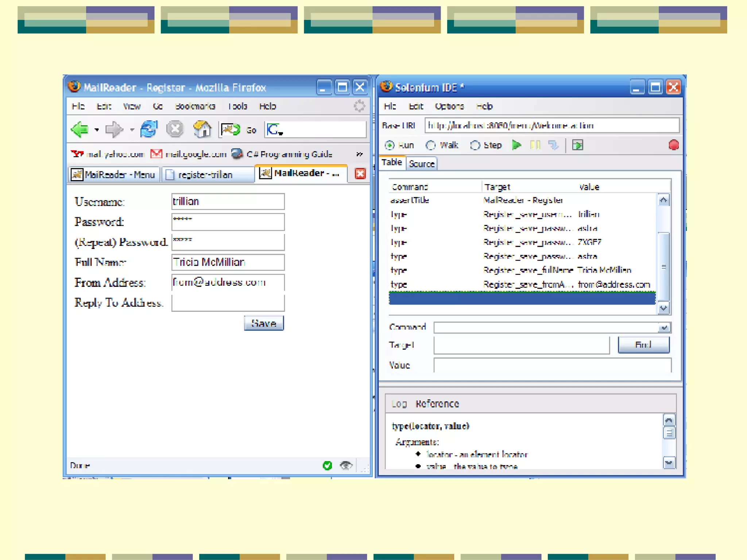Open the Command combo box dropdown

[664, 328]
